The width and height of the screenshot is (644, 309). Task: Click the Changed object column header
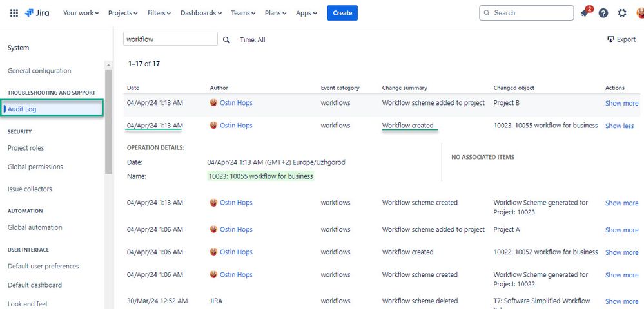click(514, 88)
